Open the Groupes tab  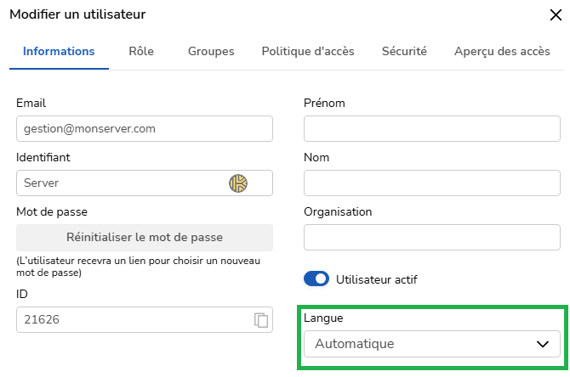211,51
